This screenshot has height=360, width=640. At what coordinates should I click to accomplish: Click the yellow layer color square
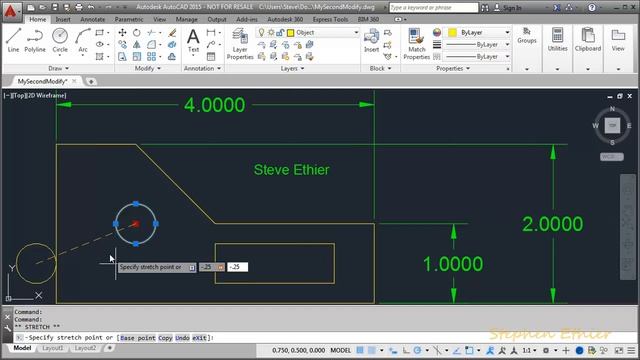point(291,33)
